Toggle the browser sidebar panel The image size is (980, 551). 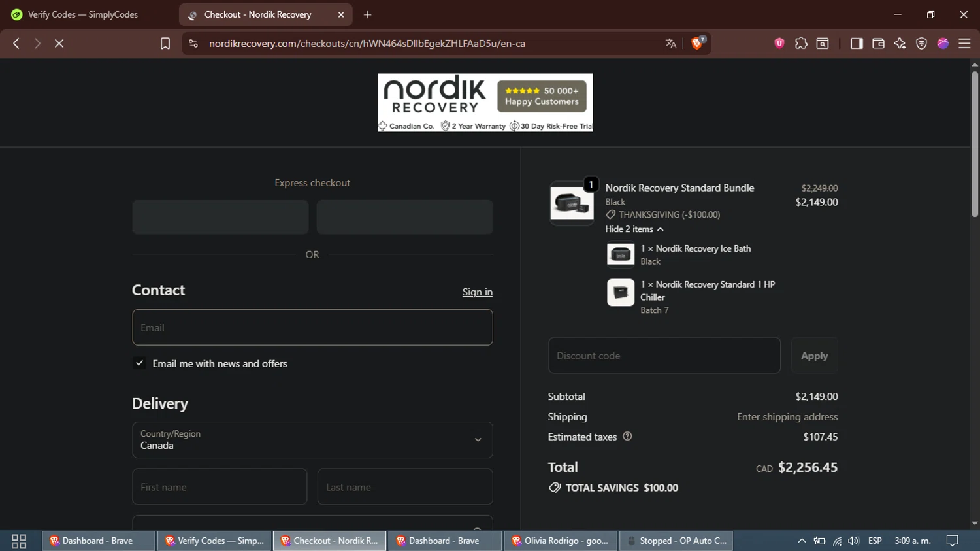click(x=856, y=43)
